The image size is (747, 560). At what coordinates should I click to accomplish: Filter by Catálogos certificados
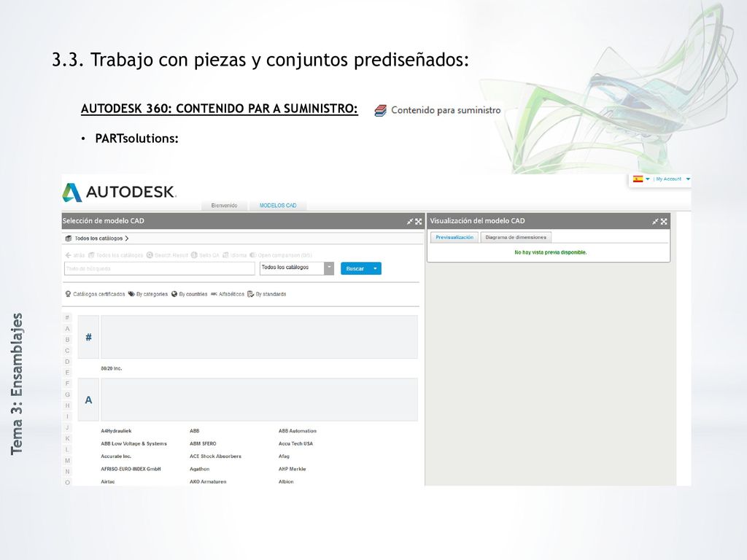(96, 295)
